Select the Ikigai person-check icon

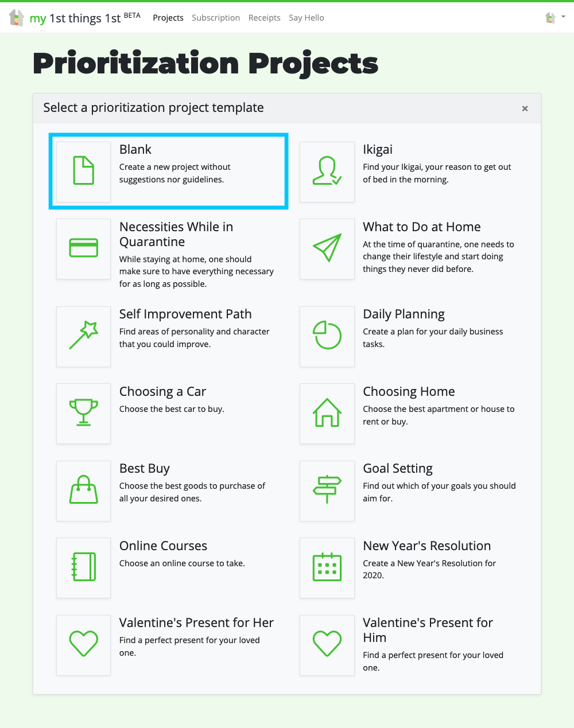point(327,171)
